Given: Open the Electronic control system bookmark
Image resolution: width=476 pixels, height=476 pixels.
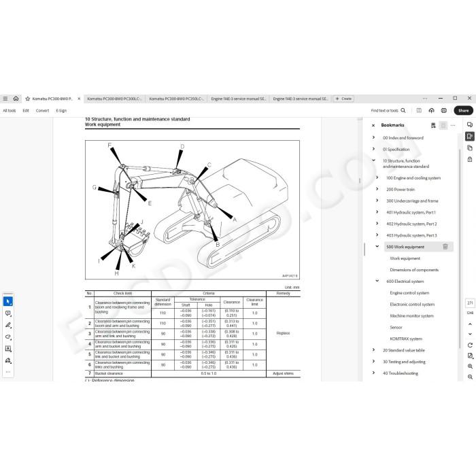Looking at the screenshot, I should 412,304.
